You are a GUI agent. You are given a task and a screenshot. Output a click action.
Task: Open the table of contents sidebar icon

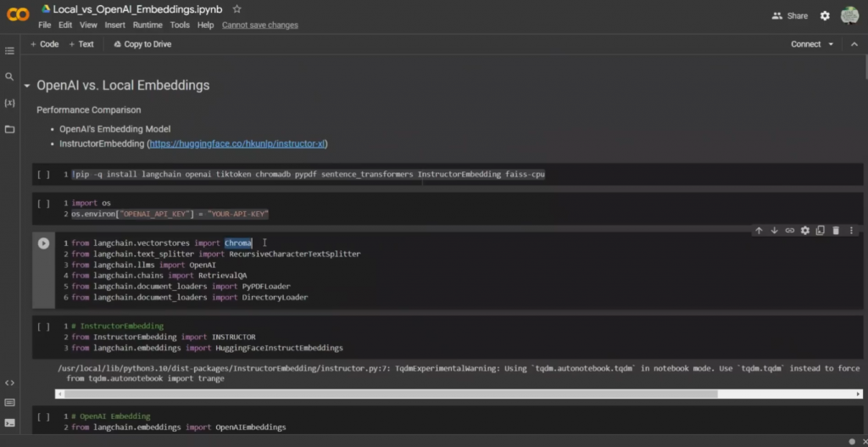(9, 51)
